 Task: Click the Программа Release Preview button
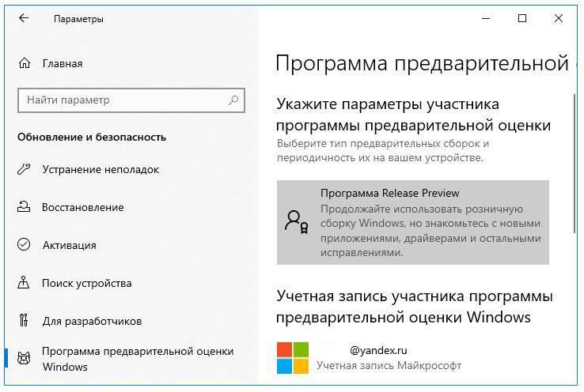(412, 222)
